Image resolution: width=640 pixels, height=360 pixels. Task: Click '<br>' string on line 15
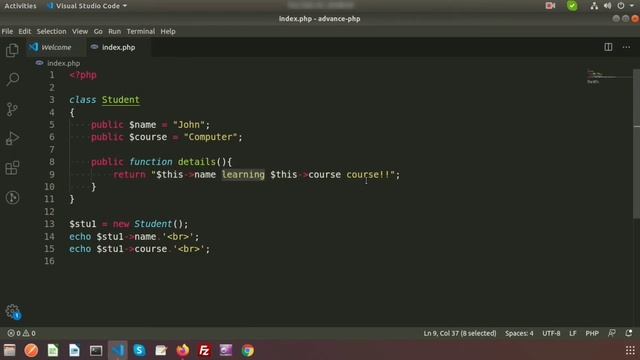[x=188, y=249]
